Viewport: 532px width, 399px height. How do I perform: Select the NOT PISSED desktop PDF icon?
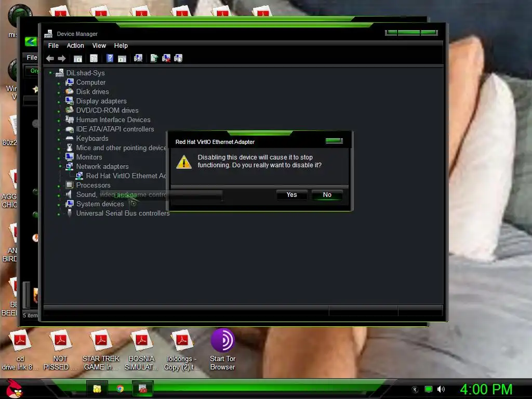click(x=60, y=340)
